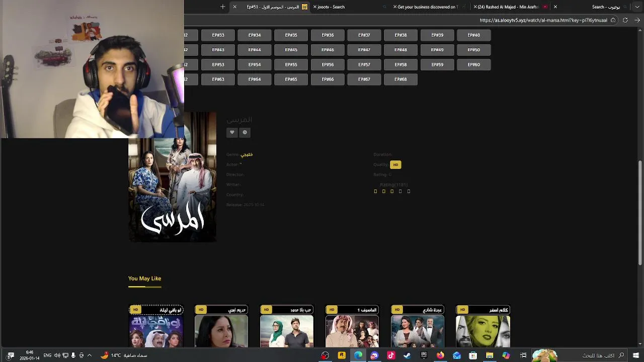Switch the ENG input language
Image resolution: width=644 pixels, height=362 pixels.
(x=47, y=355)
